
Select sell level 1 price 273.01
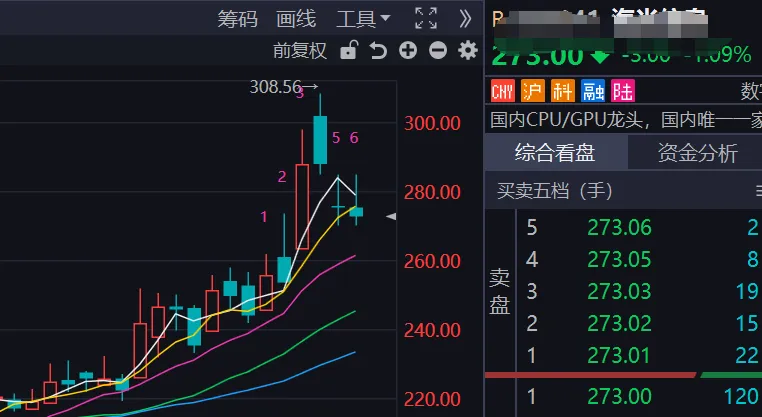tap(619, 356)
